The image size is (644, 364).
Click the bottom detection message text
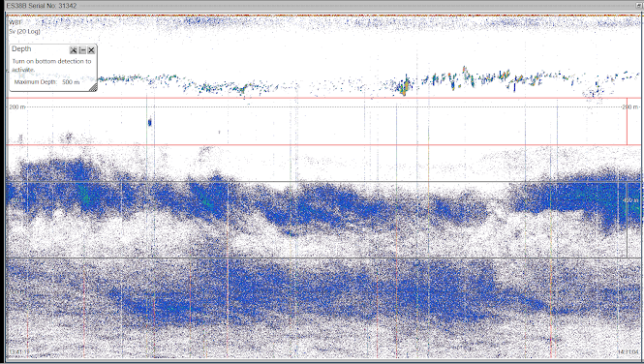tap(51, 65)
